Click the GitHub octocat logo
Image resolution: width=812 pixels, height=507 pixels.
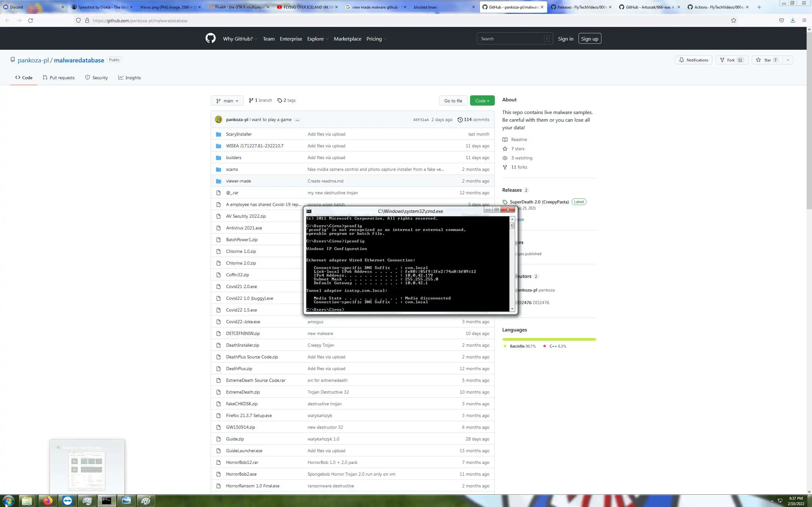point(210,38)
